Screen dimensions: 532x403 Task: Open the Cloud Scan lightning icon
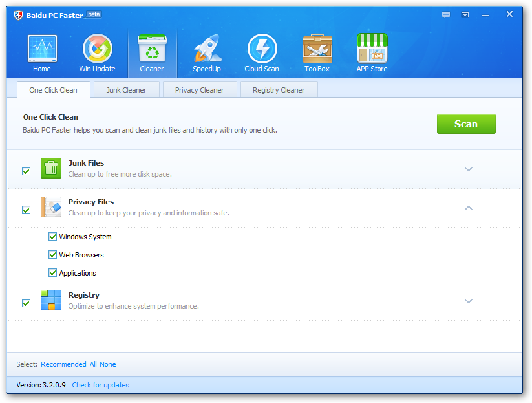[x=262, y=49]
